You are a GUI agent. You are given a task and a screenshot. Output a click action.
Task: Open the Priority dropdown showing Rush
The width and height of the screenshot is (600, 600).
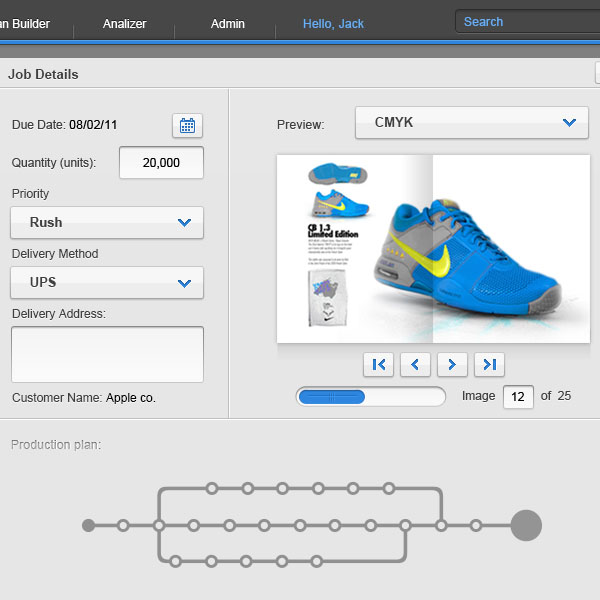tap(107, 223)
